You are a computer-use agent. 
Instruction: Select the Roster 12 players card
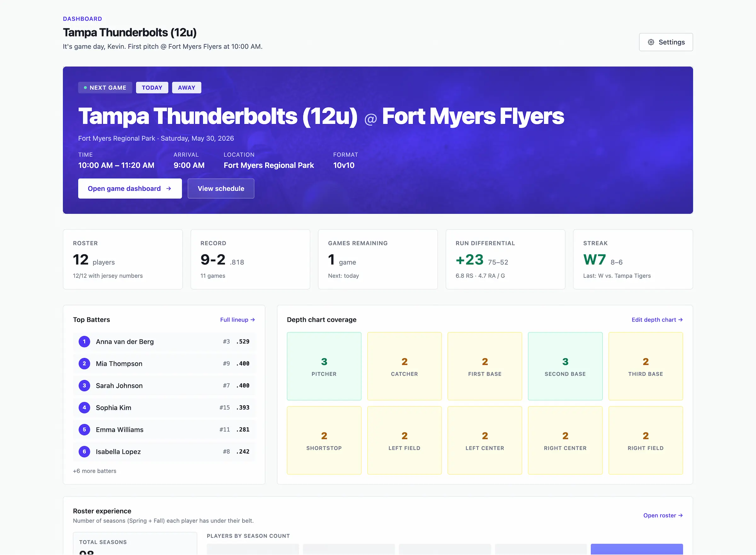click(123, 259)
